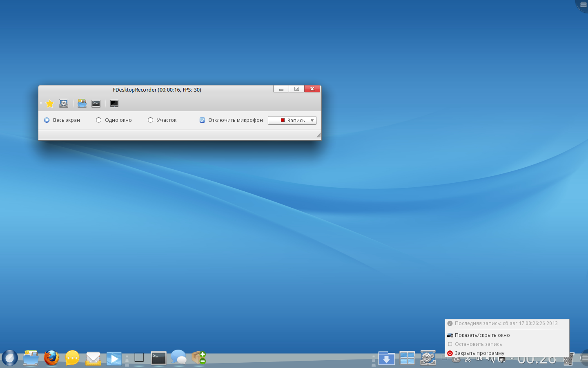Screen dimensions: 588x368
Task: Launch the blue media player icon
Action: (114, 359)
